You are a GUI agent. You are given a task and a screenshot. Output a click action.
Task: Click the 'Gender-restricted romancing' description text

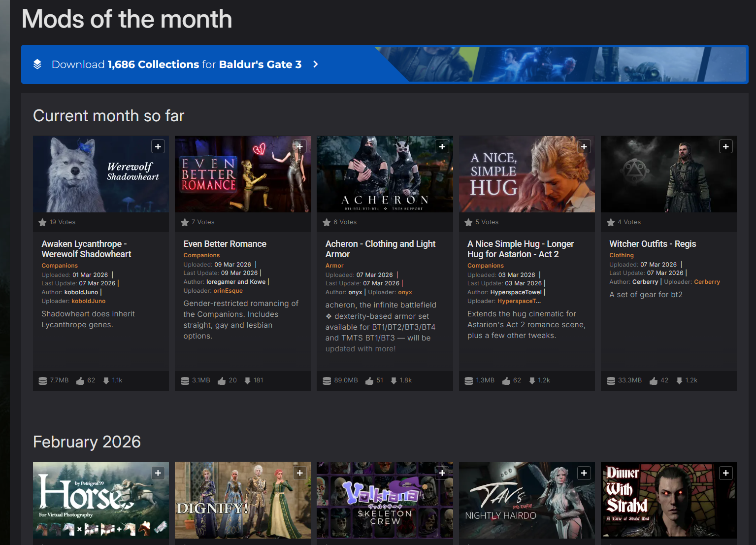coord(241,320)
